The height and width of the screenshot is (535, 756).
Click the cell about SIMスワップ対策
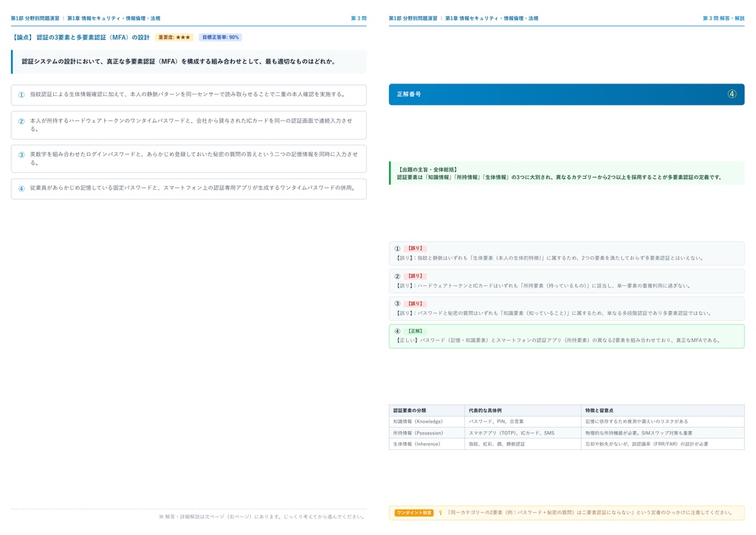[x=663, y=433]
